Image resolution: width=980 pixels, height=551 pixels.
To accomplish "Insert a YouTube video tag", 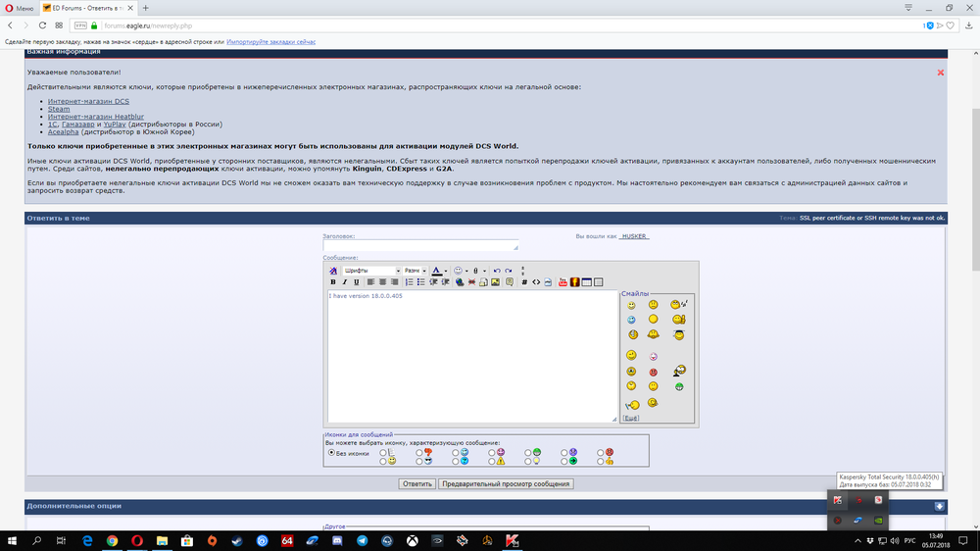I will 563,282.
